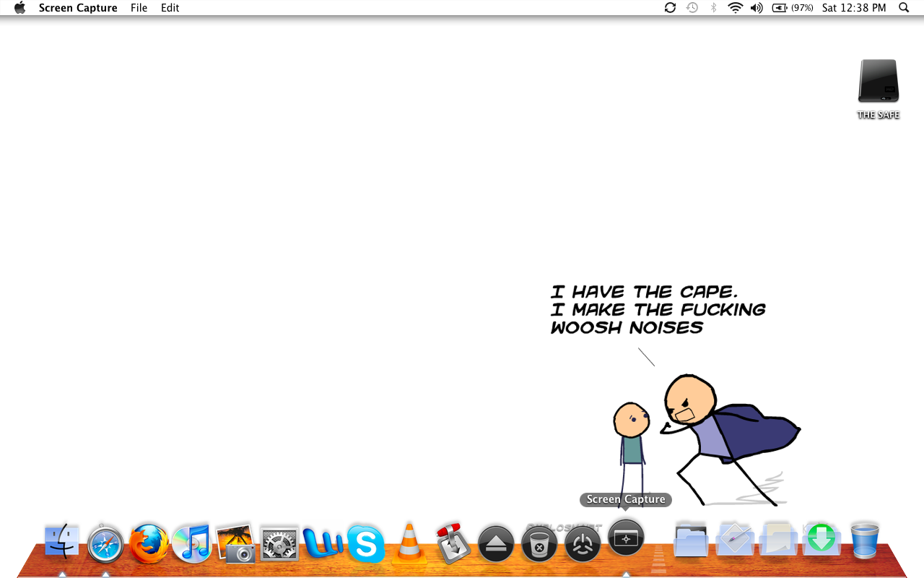Open the Trash in the Dock
This screenshot has height=578, width=924.
click(865, 540)
